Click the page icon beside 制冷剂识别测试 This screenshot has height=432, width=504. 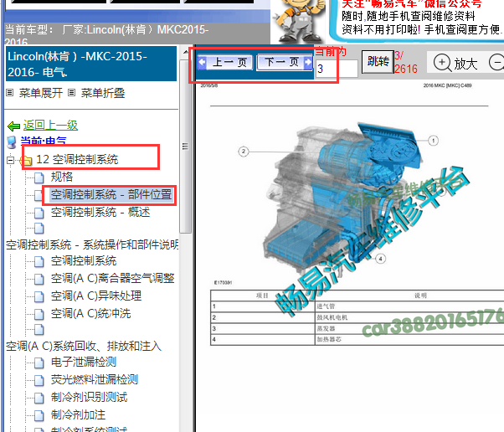(x=39, y=398)
